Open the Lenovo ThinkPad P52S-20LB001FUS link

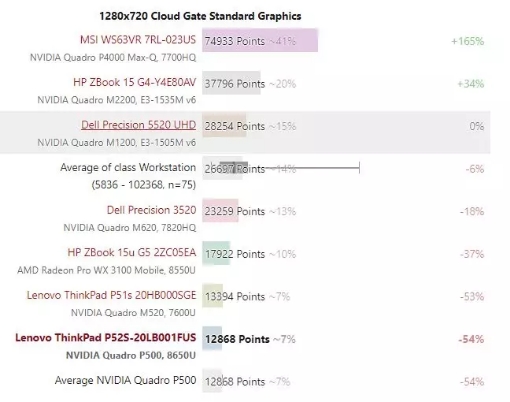[x=106, y=338]
